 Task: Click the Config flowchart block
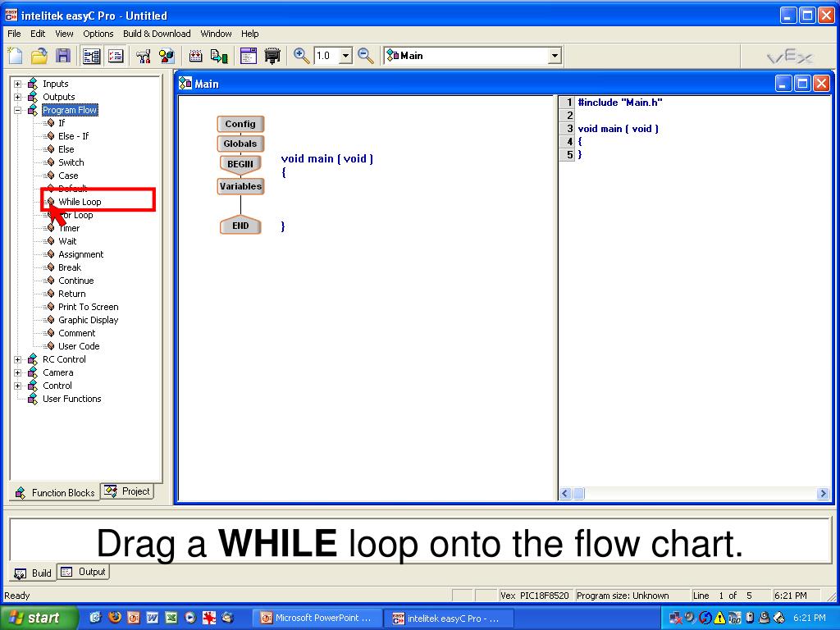[x=240, y=124]
